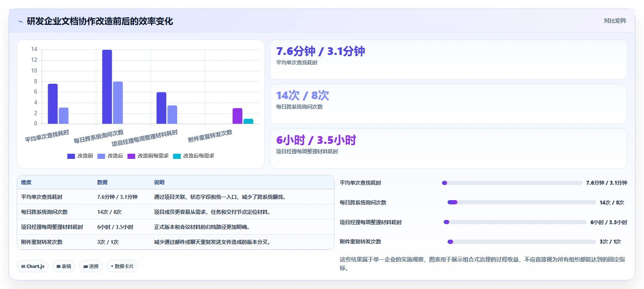Click the 附件重复转发次数 chart axis label
Screen dimensions: 644x289
pyautogui.click(x=210, y=136)
